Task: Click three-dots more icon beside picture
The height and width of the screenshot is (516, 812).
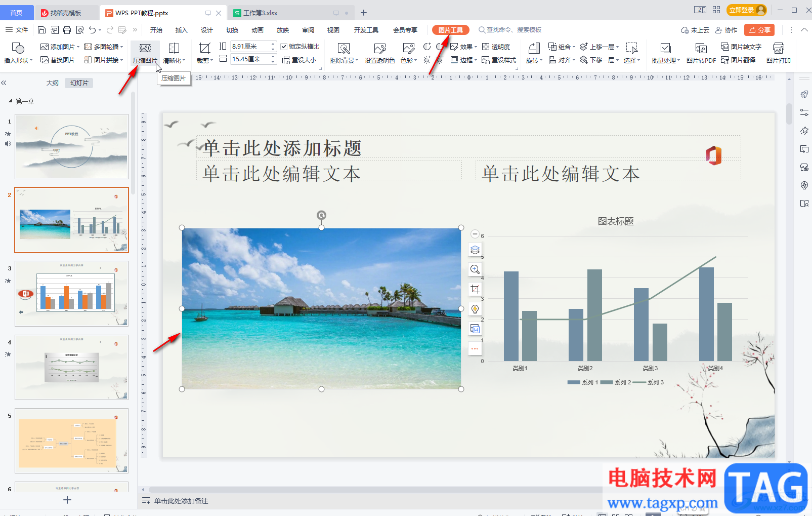Action: tap(475, 348)
